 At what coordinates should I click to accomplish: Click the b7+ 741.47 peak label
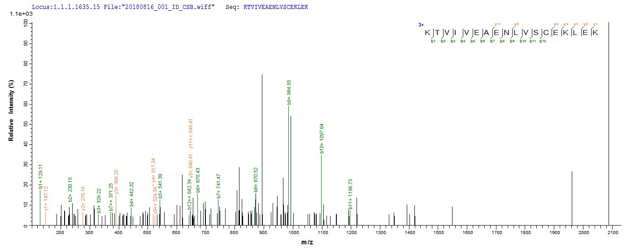219,186
